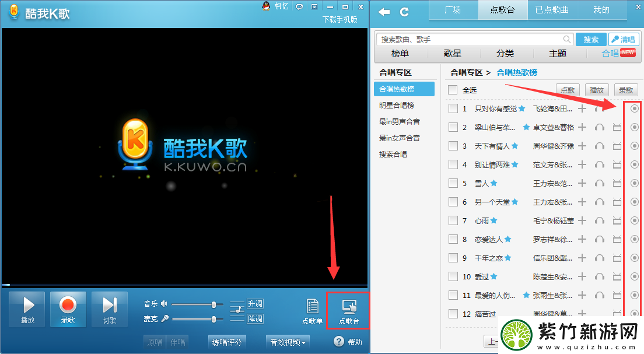Toggle the 原唱 original vocal button
This screenshot has height=354, width=644.
(155, 342)
